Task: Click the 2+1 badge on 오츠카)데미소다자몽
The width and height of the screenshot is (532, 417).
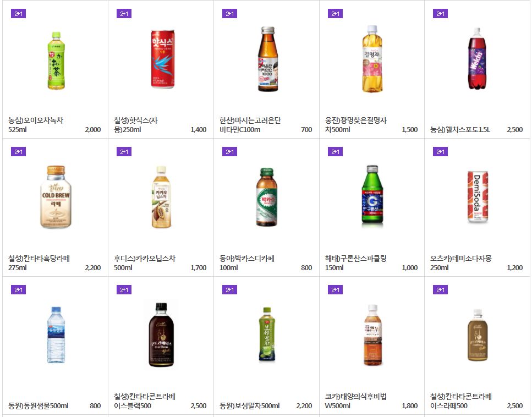Action: [440, 152]
